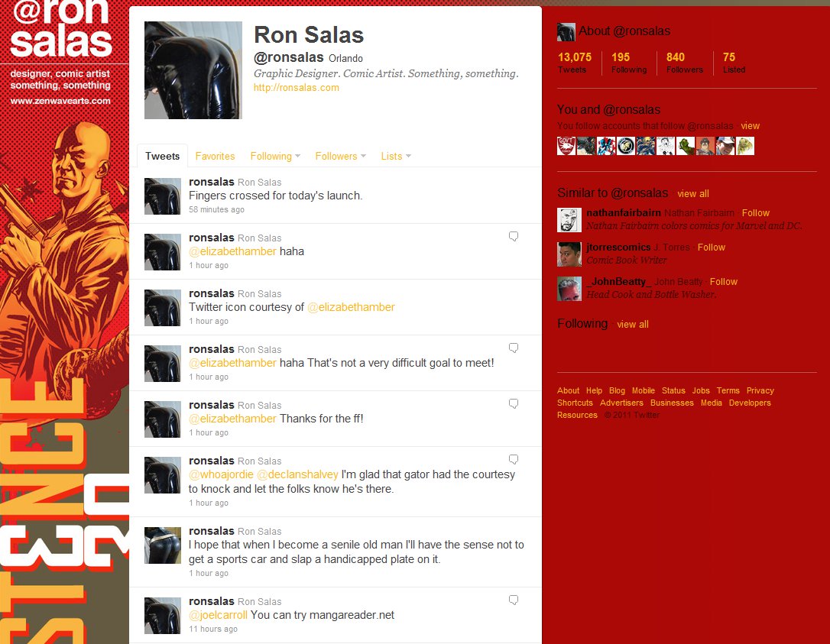Open the Jobs footer link
Screen dimensions: 830x644
click(701, 390)
